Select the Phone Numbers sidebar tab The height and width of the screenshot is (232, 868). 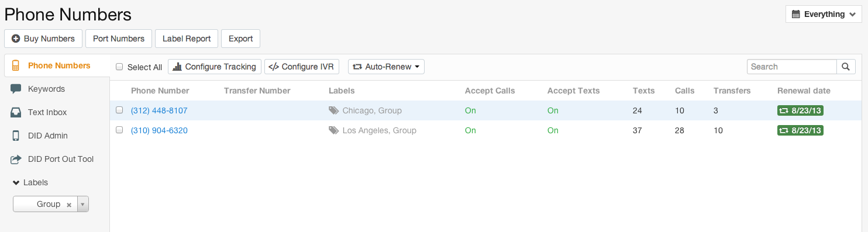(57, 65)
